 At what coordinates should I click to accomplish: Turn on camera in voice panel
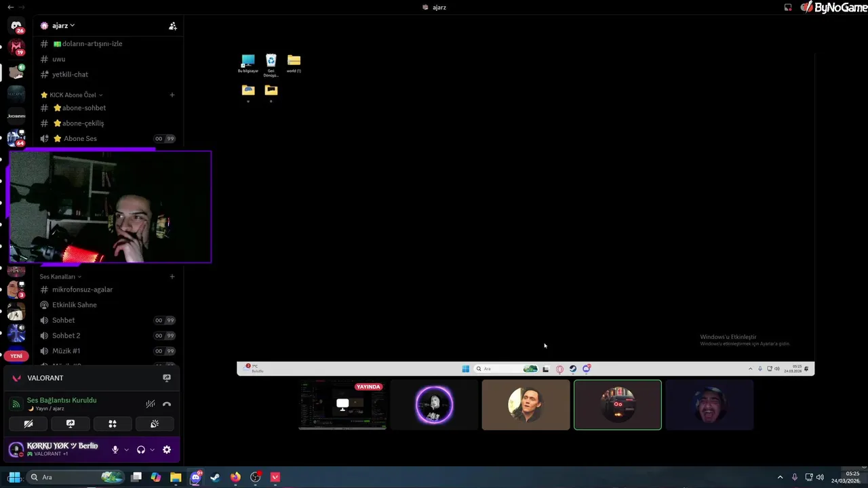click(28, 424)
